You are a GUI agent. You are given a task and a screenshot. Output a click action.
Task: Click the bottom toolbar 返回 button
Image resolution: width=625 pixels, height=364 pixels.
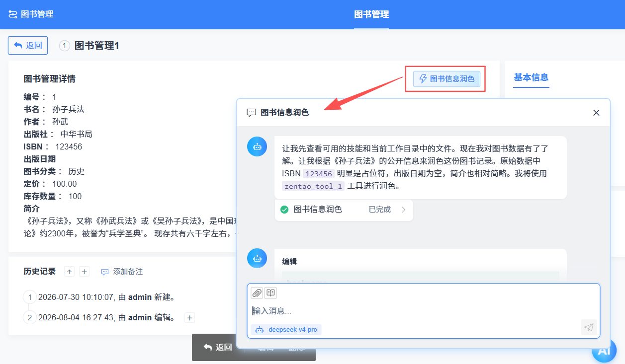[218, 347]
